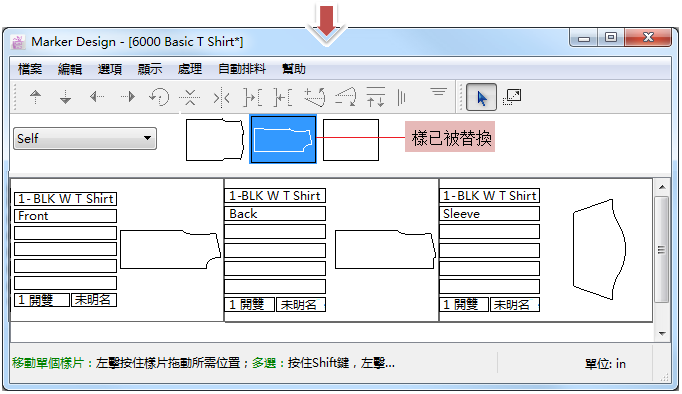The height and width of the screenshot is (394, 682).
Task: Click the move piece down arrow icon
Action: tap(65, 97)
